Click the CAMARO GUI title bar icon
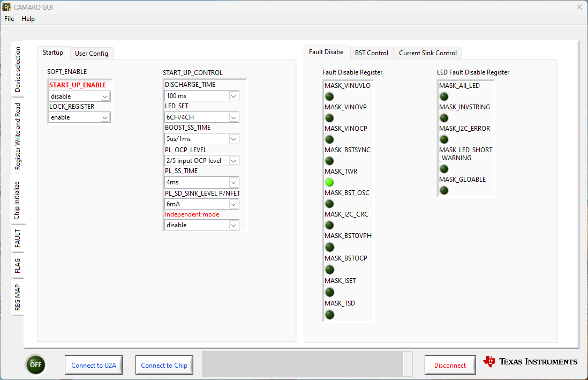Image resolution: width=588 pixels, height=380 pixels. [6, 7]
